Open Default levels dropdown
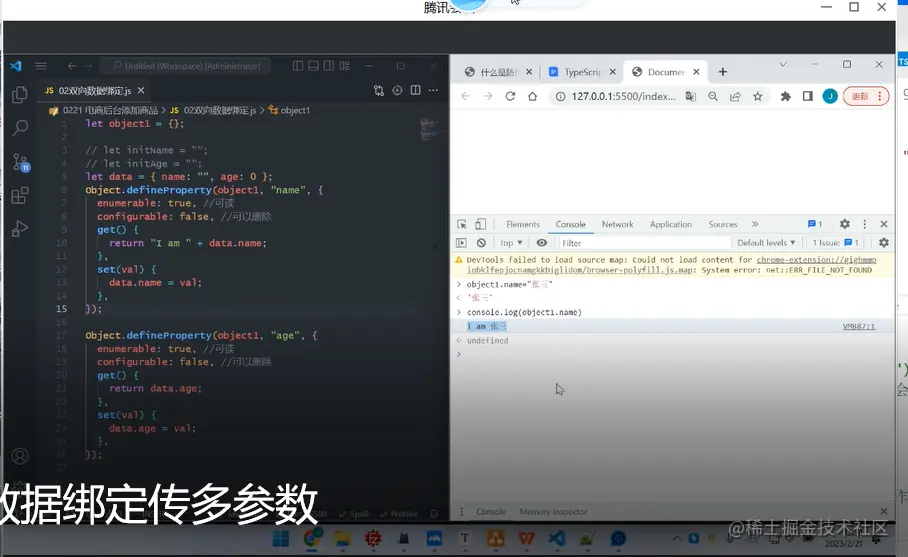 [766, 243]
